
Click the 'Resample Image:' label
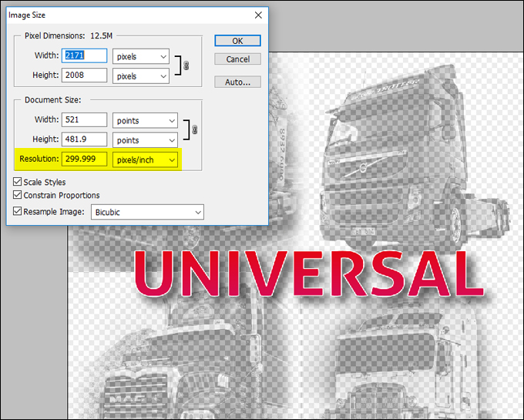tap(54, 211)
